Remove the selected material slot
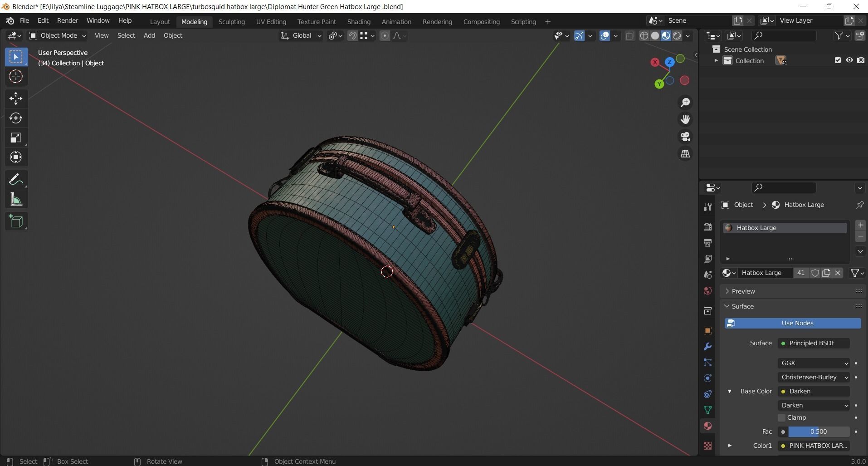 [860, 236]
